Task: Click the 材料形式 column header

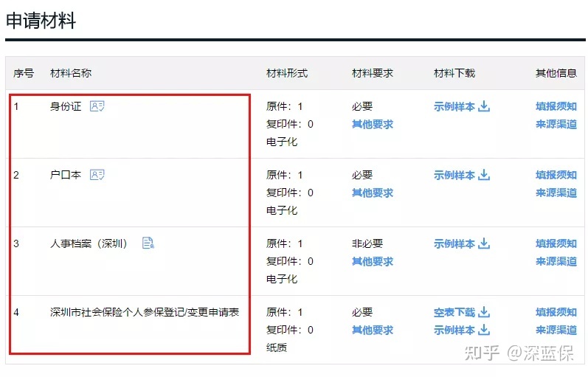Action: tap(287, 73)
